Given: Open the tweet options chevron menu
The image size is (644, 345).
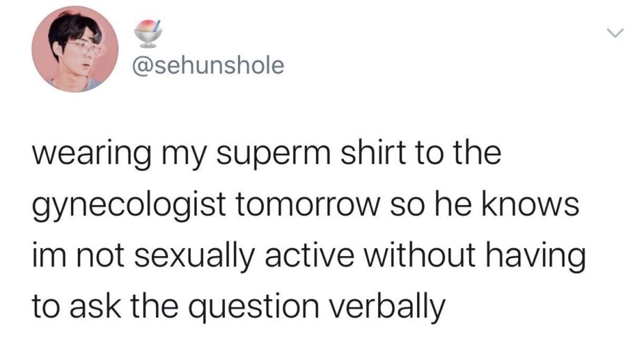Looking at the screenshot, I should [x=615, y=33].
